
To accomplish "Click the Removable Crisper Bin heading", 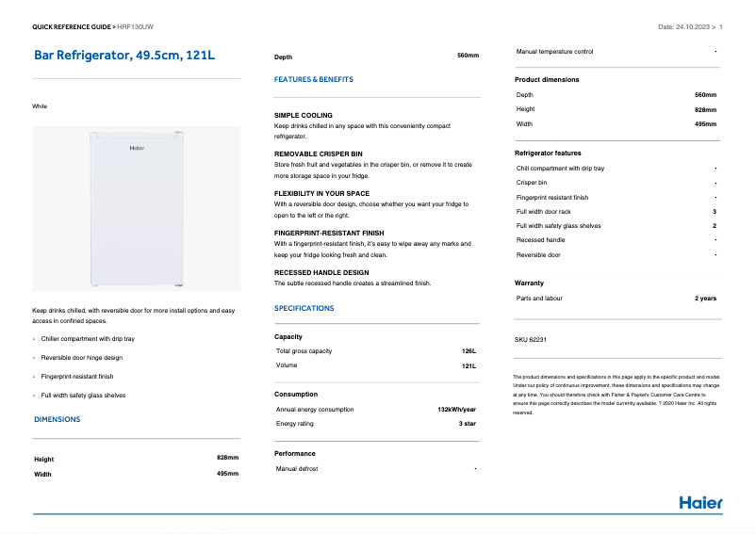I will (x=318, y=154).
